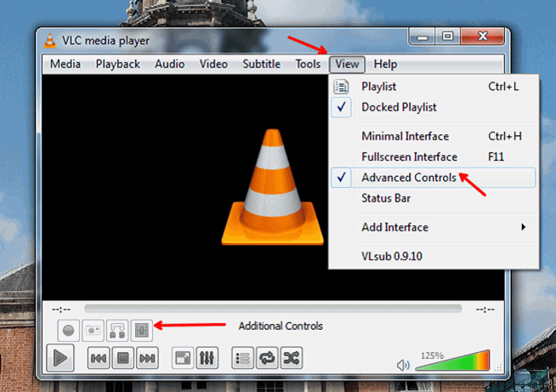Open the Tools menu
Screen dimensions: 556x392
tap(308, 65)
